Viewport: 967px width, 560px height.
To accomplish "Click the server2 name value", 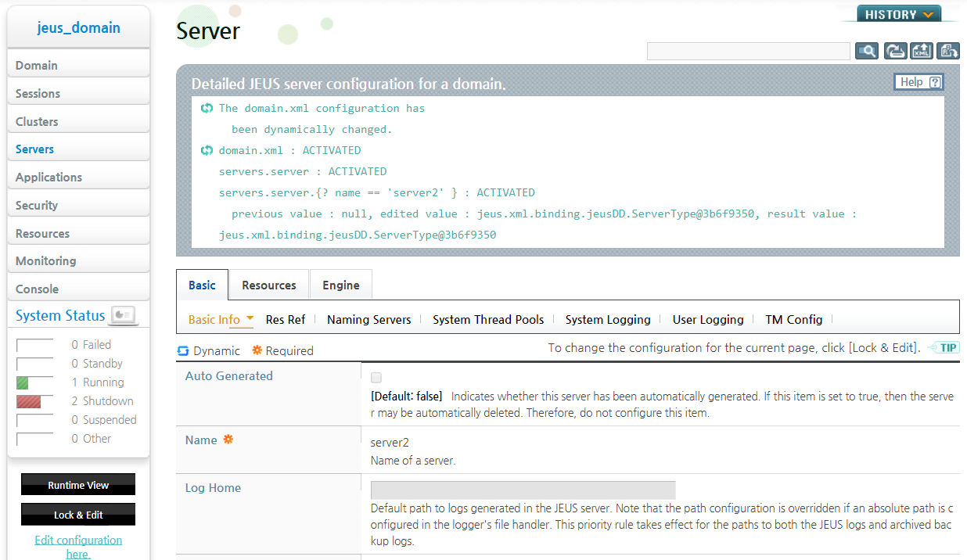I will click(390, 442).
